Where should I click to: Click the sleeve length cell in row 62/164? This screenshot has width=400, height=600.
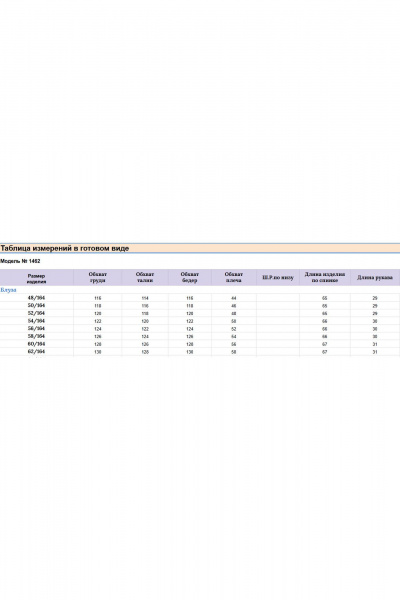pos(375,352)
